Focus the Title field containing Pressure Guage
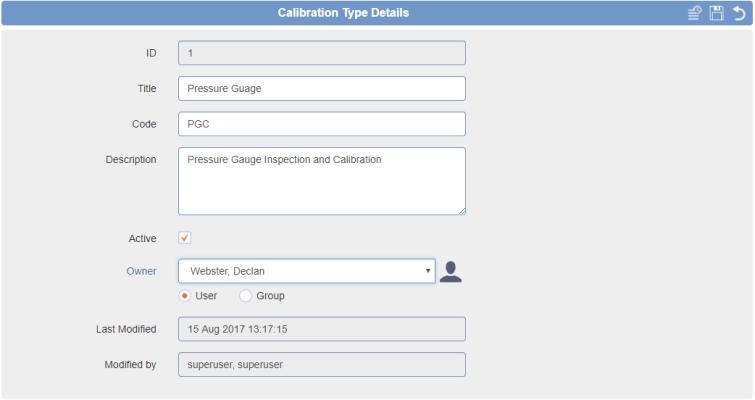Viewport: 755px width, 400px height. (x=322, y=89)
